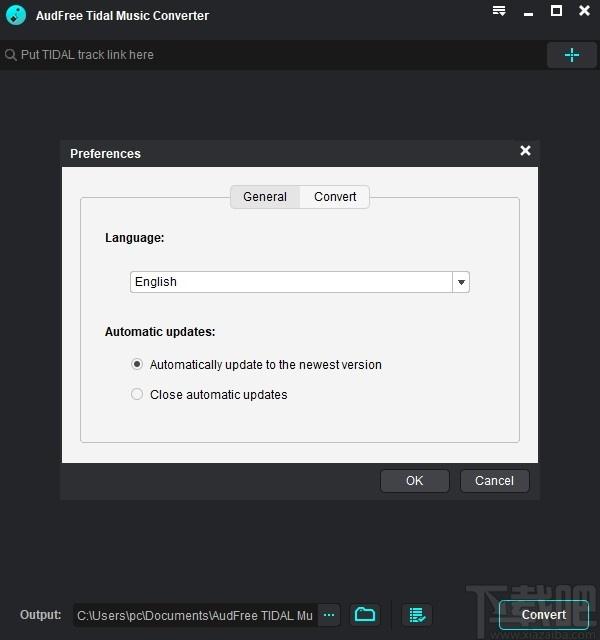Open the main menu icon in title bar
600x640 pixels.
point(499,11)
